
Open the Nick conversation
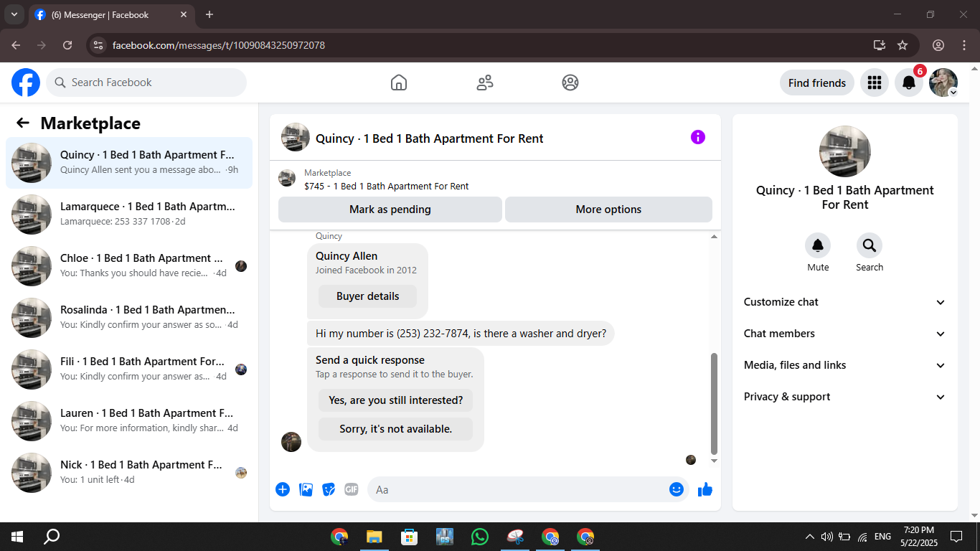[x=129, y=473]
